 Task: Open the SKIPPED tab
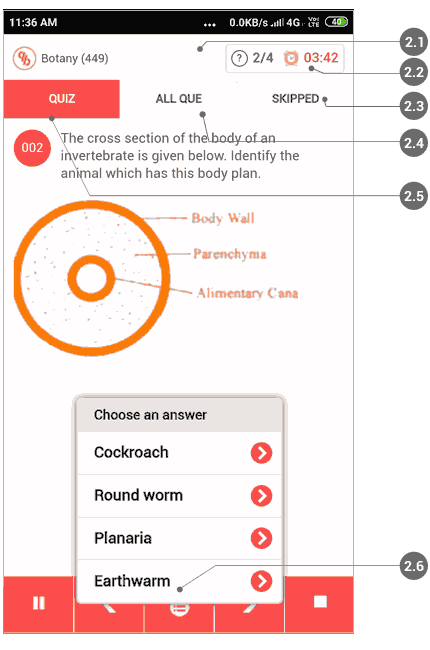point(295,99)
